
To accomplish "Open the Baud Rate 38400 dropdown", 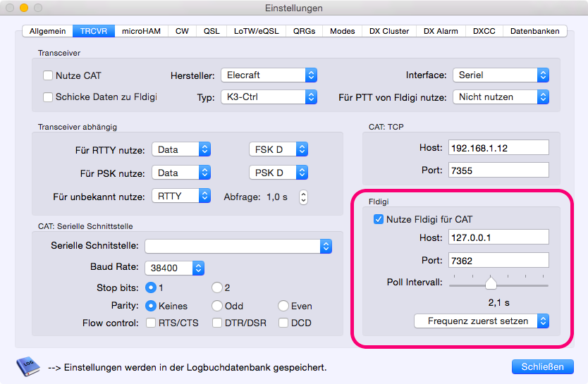I will pyautogui.click(x=174, y=268).
